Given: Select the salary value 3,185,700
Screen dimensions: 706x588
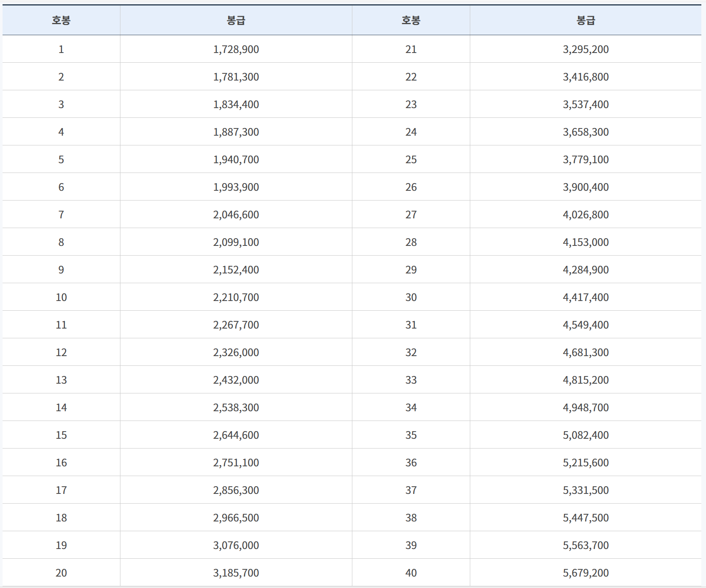Looking at the screenshot, I should [236, 573].
